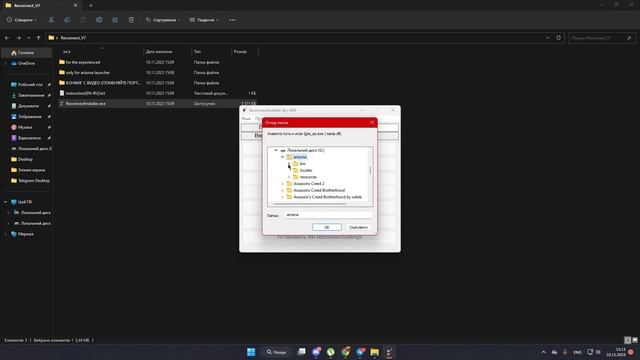This screenshot has height=360, width=640.
Task: Click OK in the folder browse dialog
Action: [327, 227]
